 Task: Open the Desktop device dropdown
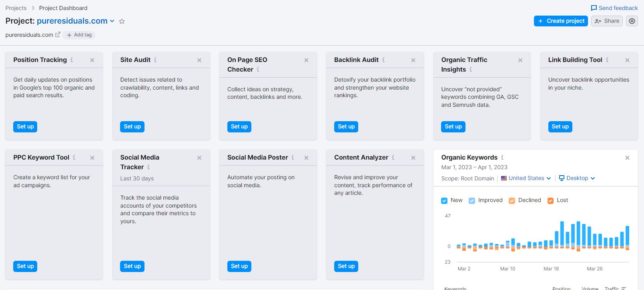pyautogui.click(x=577, y=178)
